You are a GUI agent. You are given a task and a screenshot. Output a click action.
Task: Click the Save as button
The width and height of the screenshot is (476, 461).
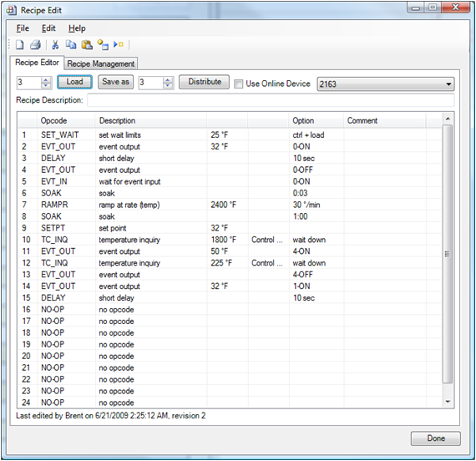pyautogui.click(x=115, y=82)
